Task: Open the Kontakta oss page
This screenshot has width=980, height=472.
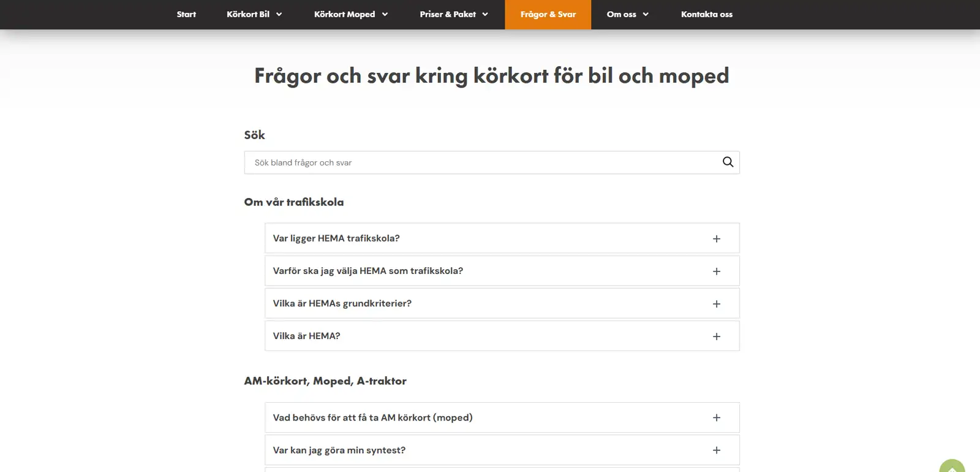Action: pos(706,14)
